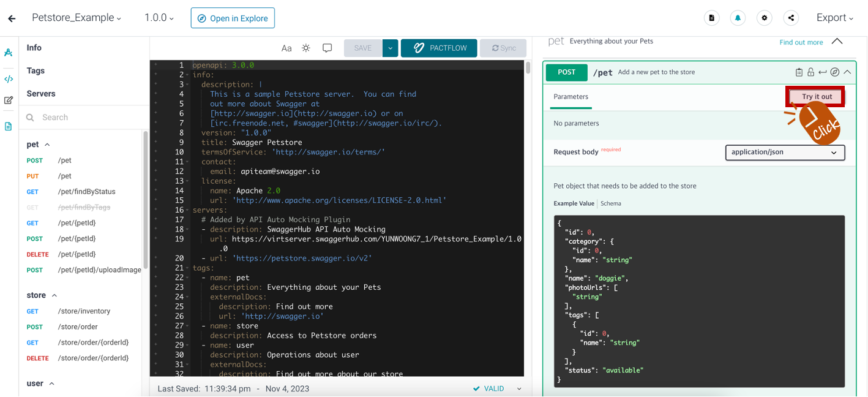Toggle the editor light/dark theme sun icon
Viewport: 868px width, 397px height.
306,48
